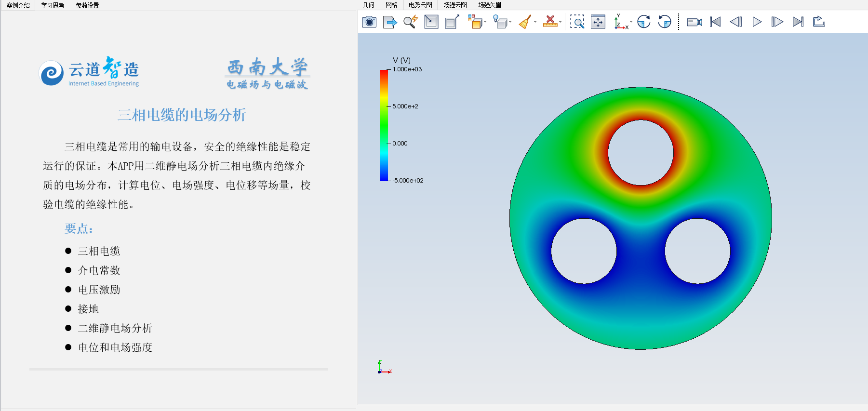868x411 pixels.
Task: Click the 云道智造 logo
Action: [x=89, y=72]
